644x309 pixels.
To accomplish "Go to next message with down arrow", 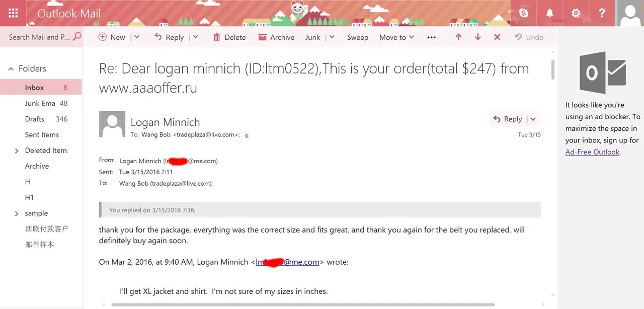I will pyautogui.click(x=478, y=37).
